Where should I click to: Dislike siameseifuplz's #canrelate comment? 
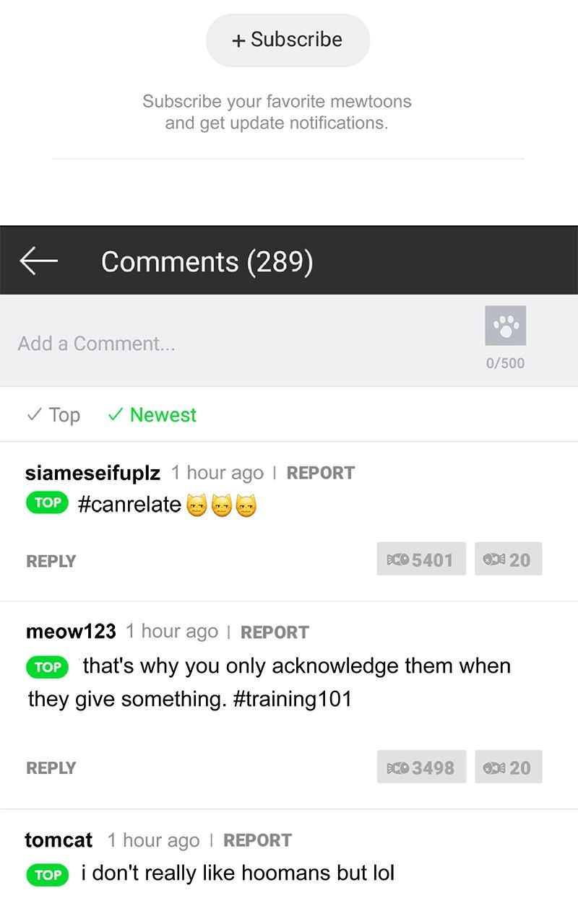tap(508, 559)
